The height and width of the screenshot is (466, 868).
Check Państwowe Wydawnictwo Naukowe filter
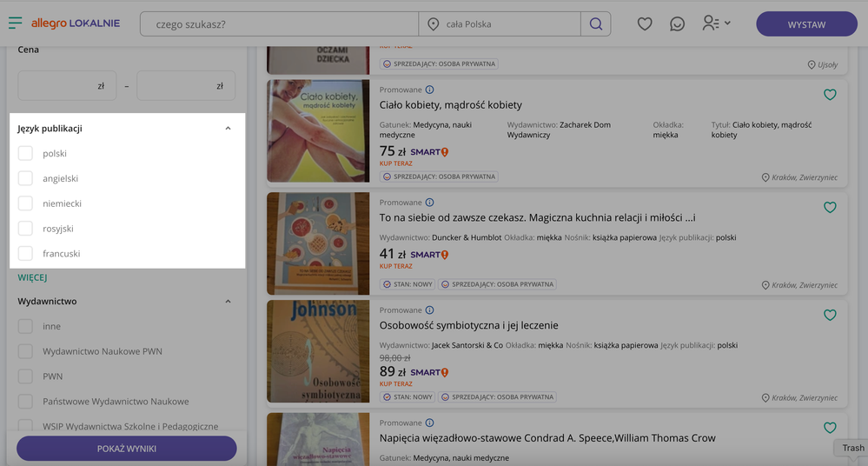tap(25, 401)
